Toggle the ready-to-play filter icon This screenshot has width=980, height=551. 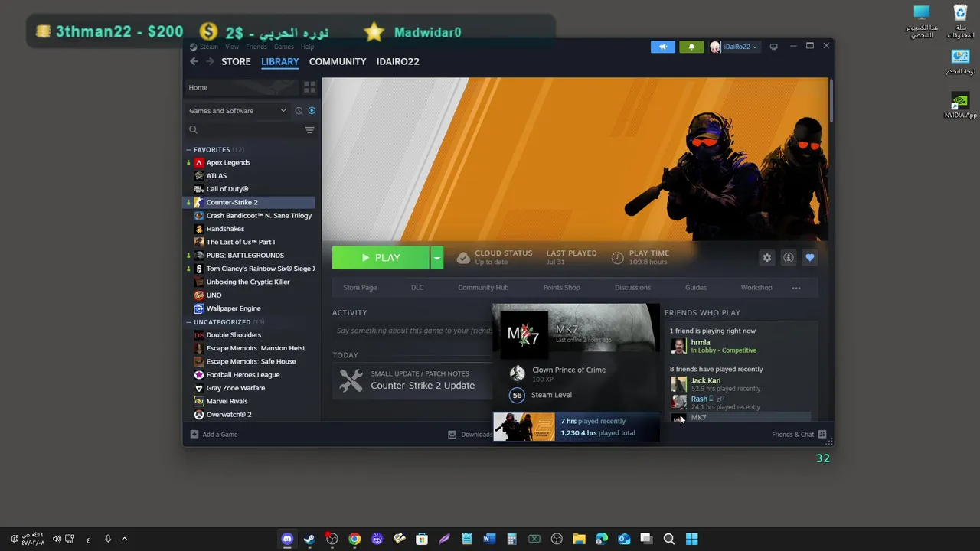tap(312, 111)
